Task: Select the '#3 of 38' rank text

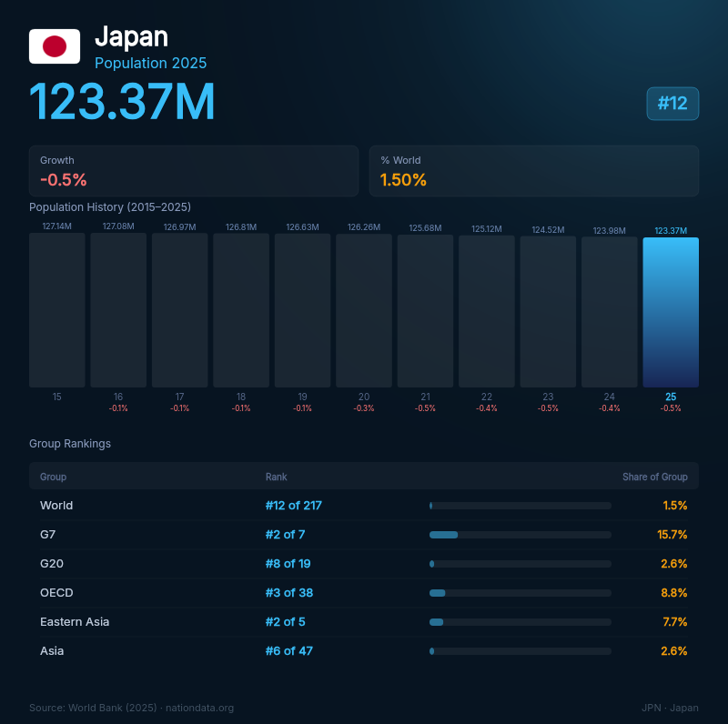Action: (x=289, y=593)
